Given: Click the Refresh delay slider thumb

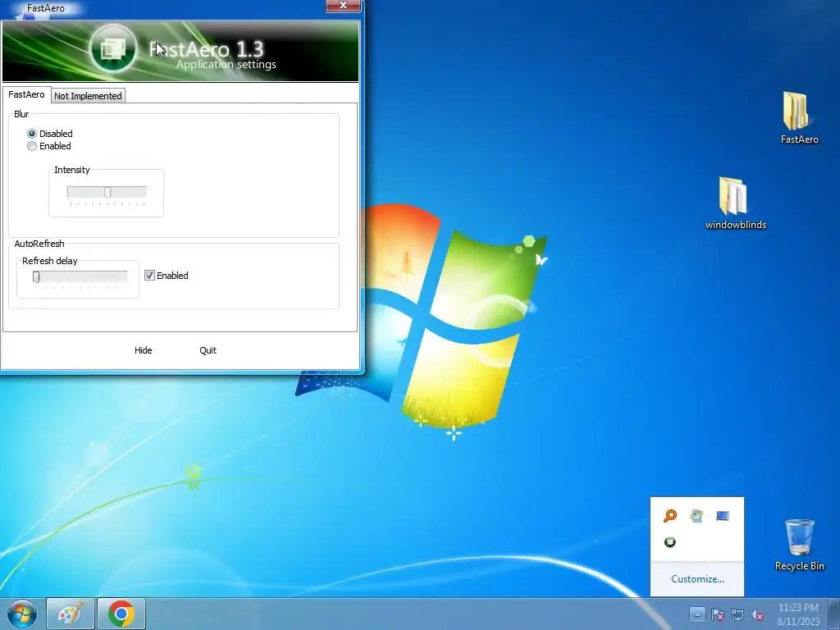Looking at the screenshot, I should [x=36, y=277].
